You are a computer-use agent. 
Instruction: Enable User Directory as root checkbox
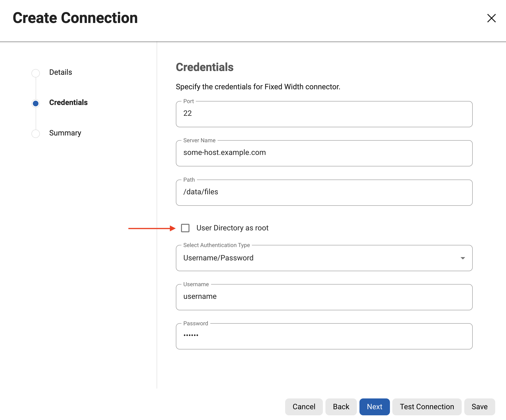[185, 228]
